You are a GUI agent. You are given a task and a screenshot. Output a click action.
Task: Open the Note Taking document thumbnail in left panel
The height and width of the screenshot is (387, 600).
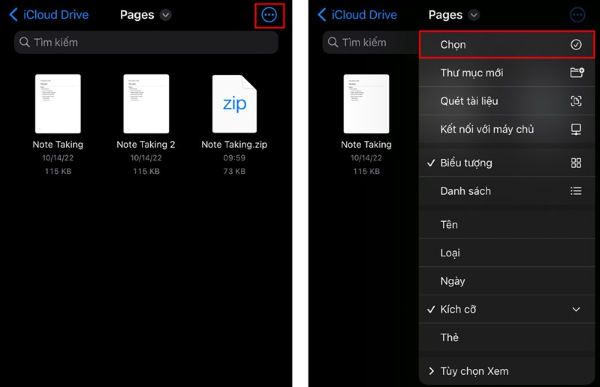(x=58, y=104)
